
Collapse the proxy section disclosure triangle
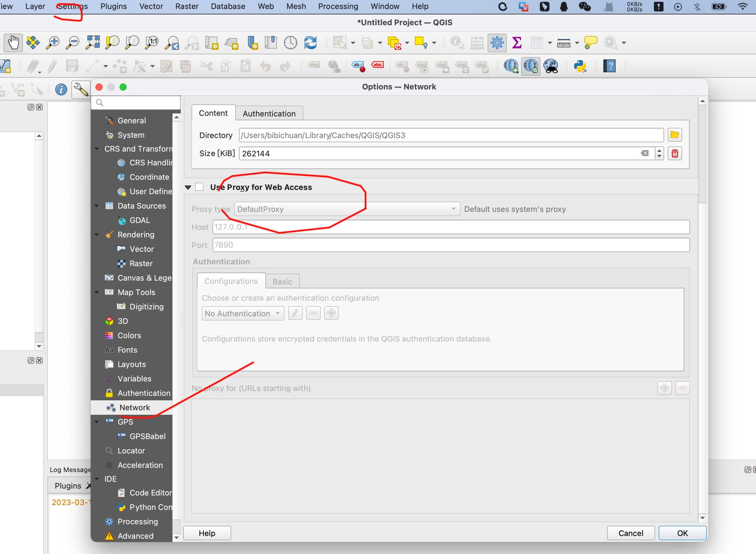click(188, 187)
